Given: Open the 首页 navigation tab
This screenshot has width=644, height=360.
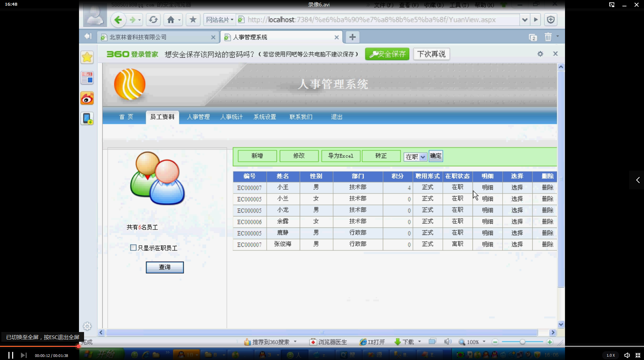Looking at the screenshot, I should point(126,117).
